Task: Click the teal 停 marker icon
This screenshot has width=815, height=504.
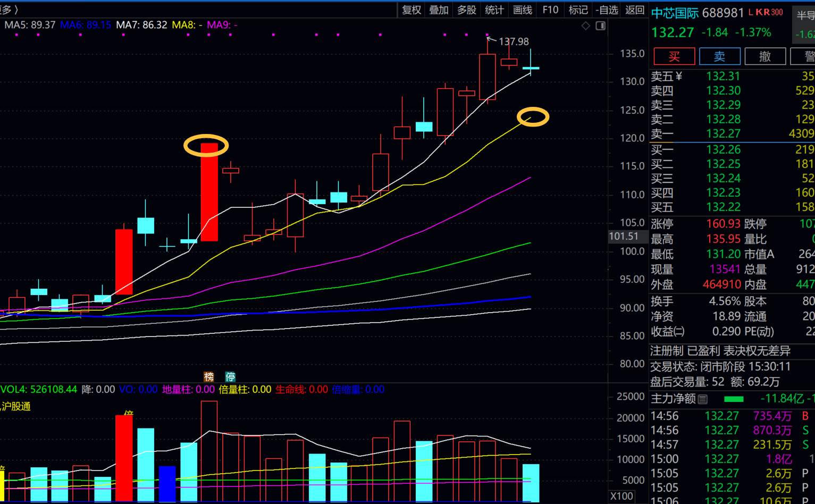Action: 230,376
